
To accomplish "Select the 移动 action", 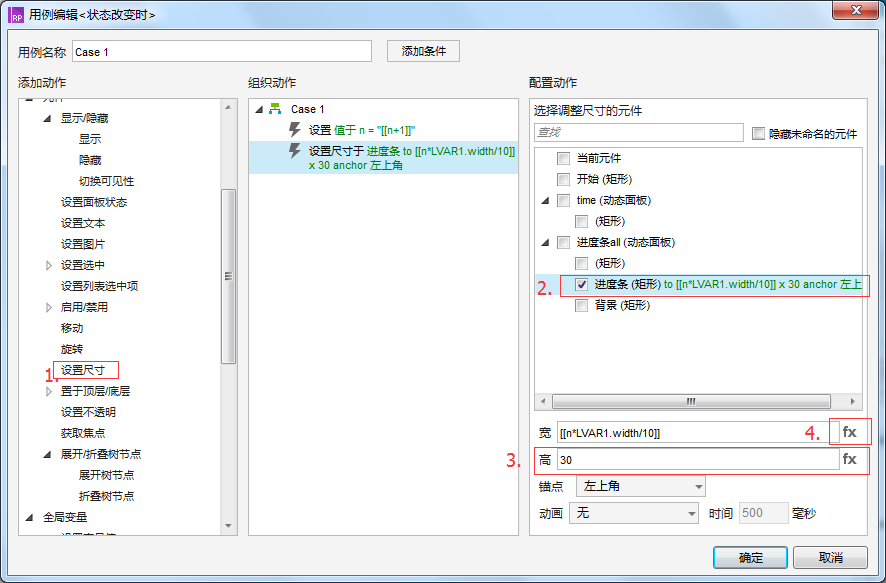I will coord(72,328).
